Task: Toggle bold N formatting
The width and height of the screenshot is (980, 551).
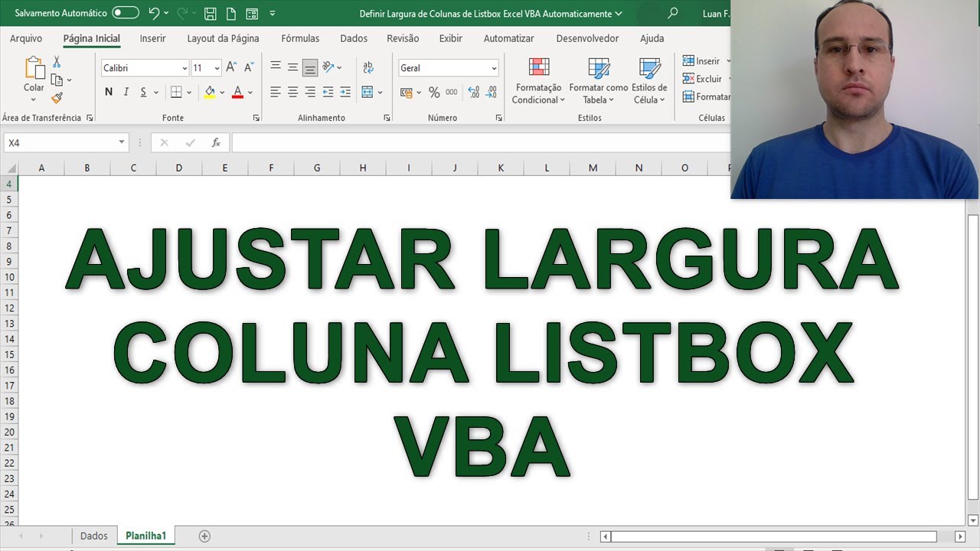Action: point(109,92)
